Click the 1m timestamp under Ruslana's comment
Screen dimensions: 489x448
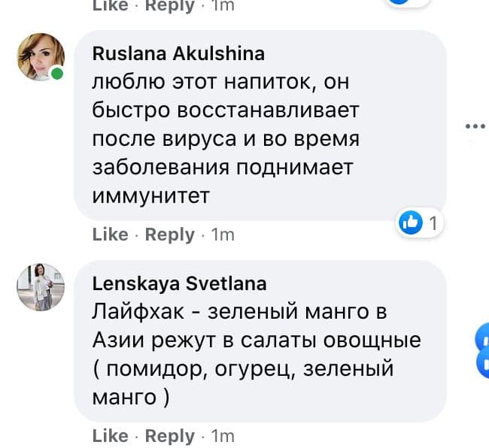pos(223,235)
